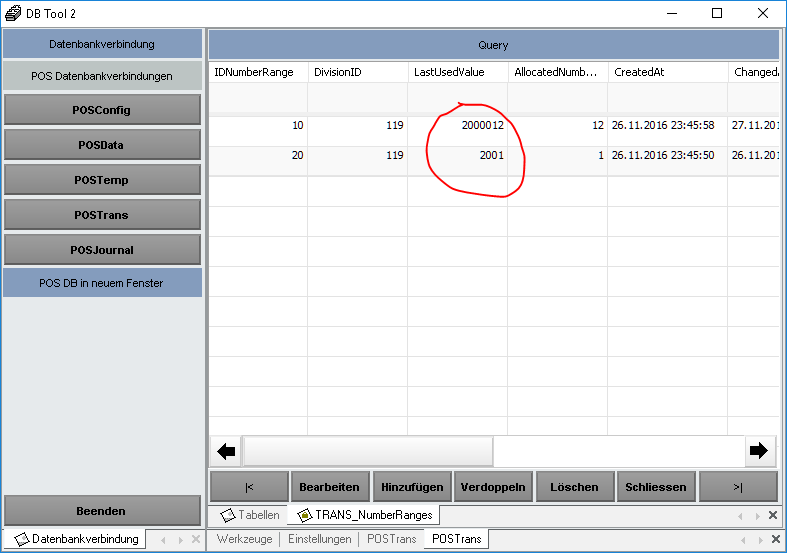Click the AllocatedNumb... column header

558,72
